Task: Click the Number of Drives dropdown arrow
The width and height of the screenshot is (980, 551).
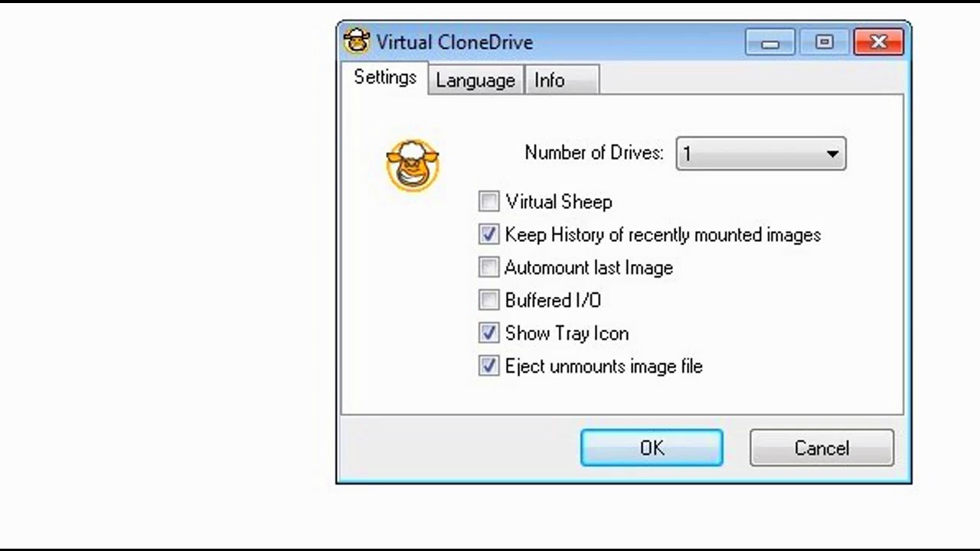Action: (x=832, y=154)
